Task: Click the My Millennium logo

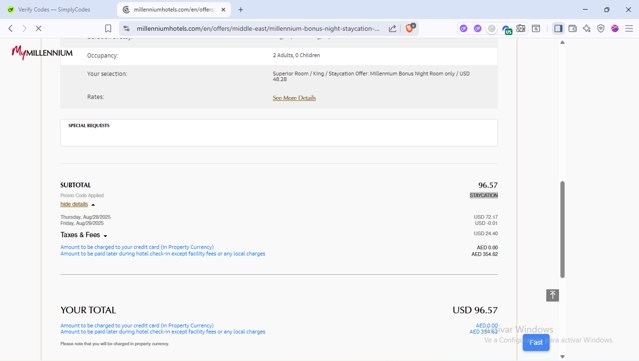Action: [42, 53]
